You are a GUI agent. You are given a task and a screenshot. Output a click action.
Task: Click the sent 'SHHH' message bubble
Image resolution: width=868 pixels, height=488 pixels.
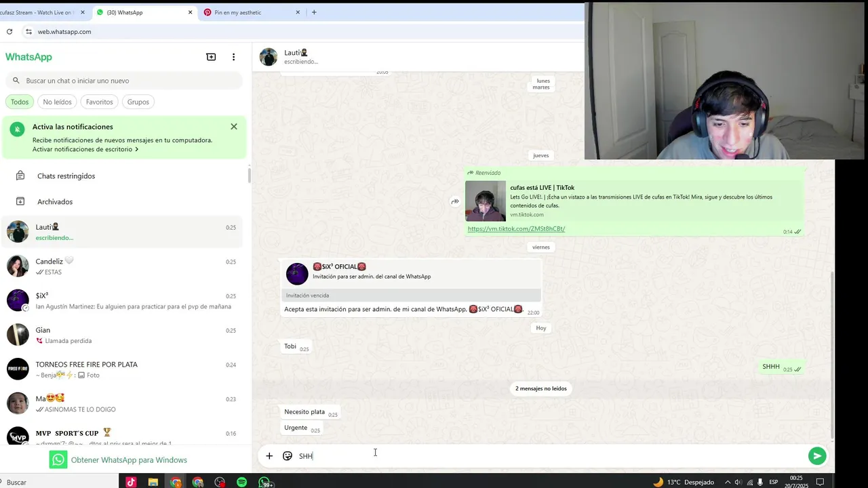coord(781,367)
